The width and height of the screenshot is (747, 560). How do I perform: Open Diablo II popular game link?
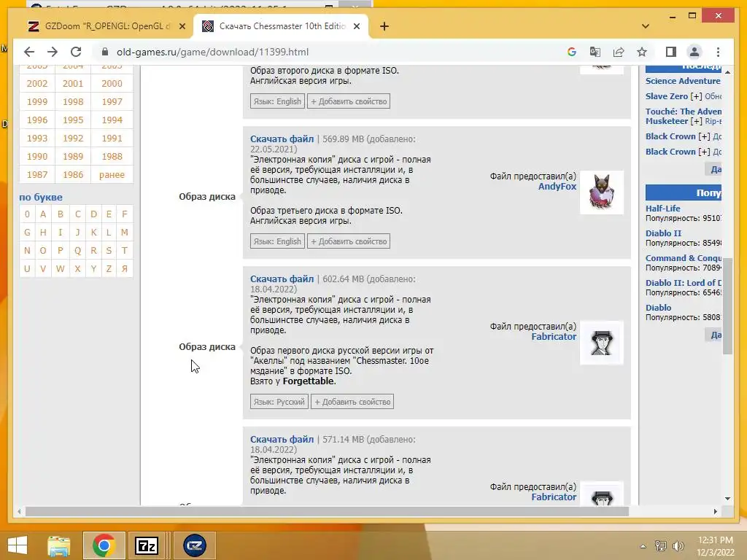tap(663, 233)
